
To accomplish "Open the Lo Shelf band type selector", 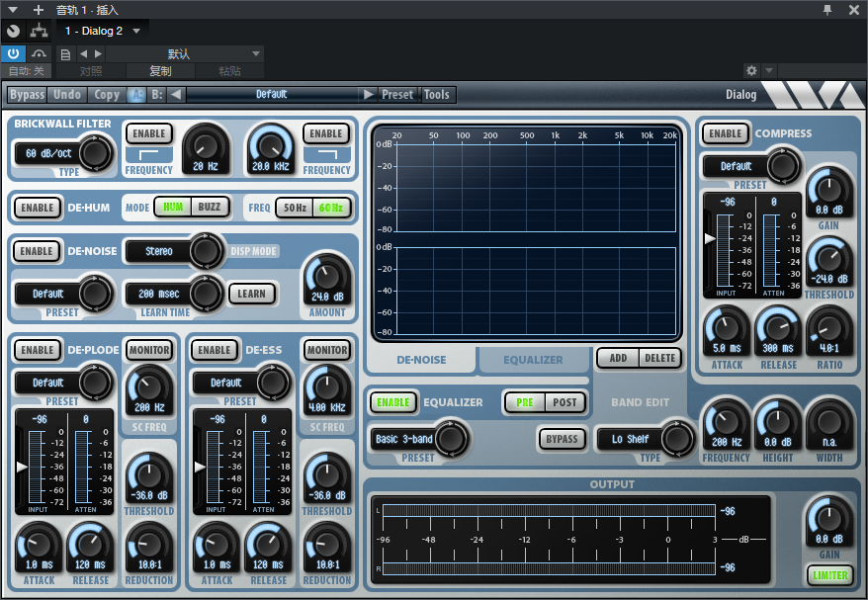I will (645, 439).
